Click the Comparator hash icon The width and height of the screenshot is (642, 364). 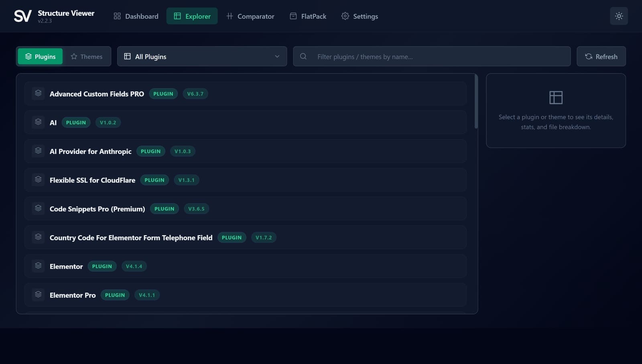pyautogui.click(x=230, y=16)
